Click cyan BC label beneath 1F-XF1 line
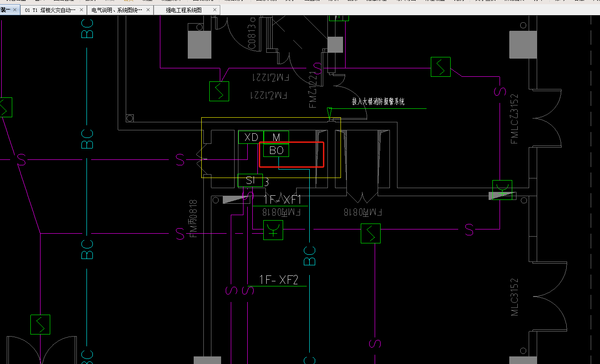Image resolution: width=600 pixels, height=364 pixels. tap(310, 256)
